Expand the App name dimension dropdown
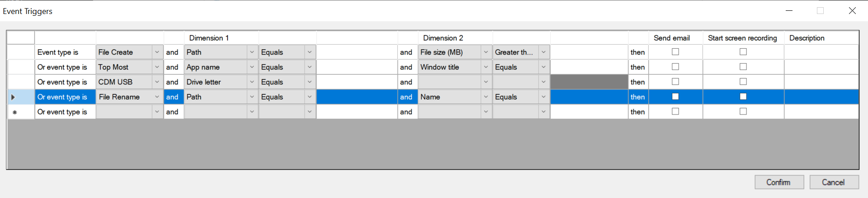Image resolution: width=868 pixels, height=198 pixels. click(252, 67)
